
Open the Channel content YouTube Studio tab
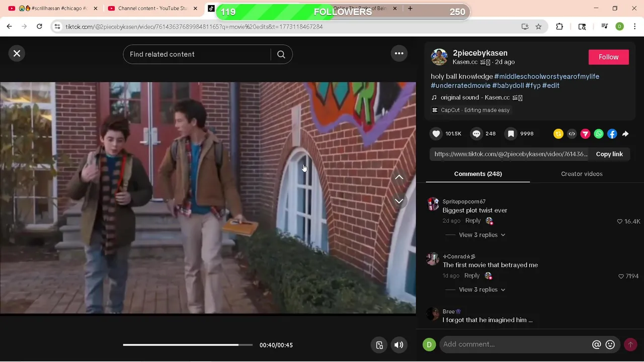152,9
